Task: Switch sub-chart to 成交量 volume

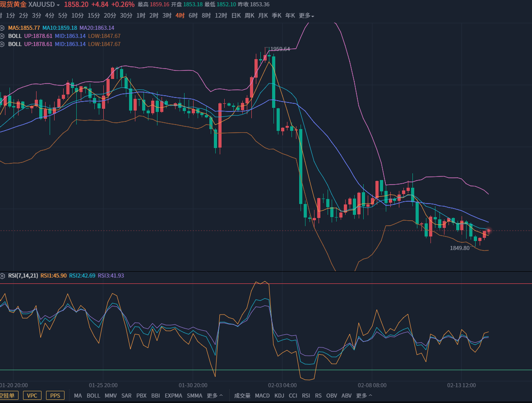Action: click(242, 396)
